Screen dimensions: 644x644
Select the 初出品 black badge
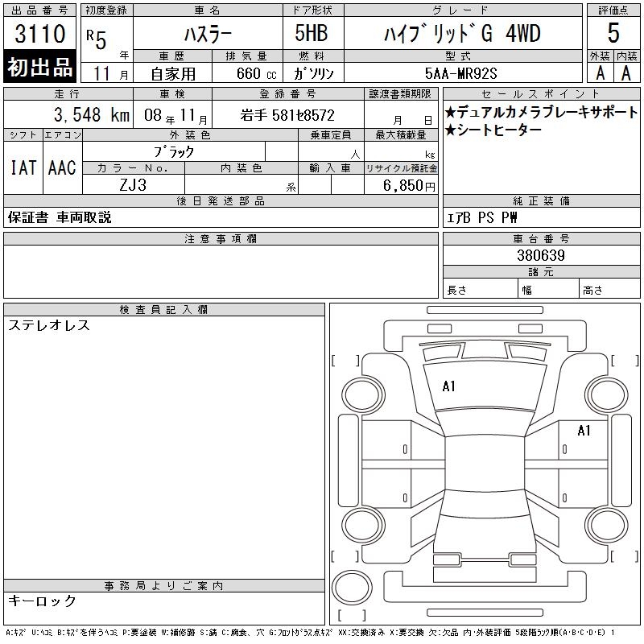(39, 67)
